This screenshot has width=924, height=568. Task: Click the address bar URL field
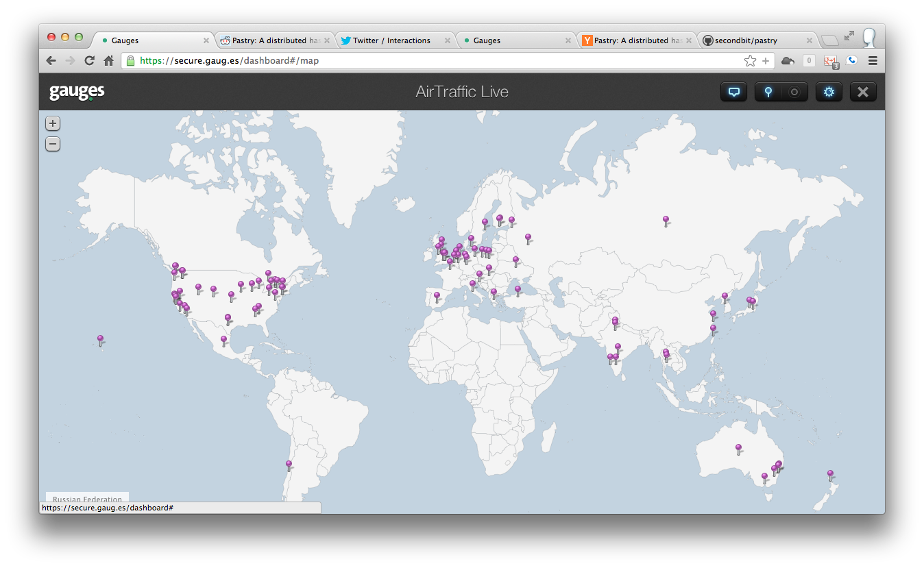(x=439, y=61)
